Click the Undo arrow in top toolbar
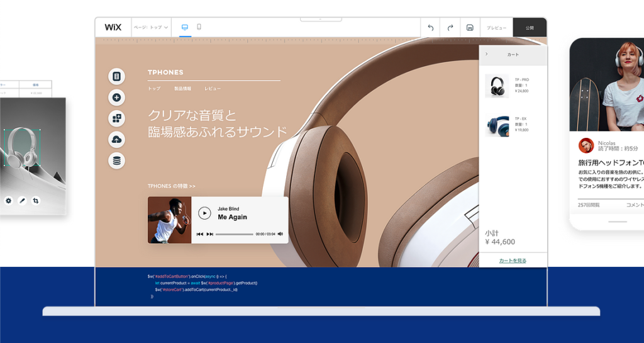This screenshot has height=343, width=644. pyautogui.click(x=431, y=28)
